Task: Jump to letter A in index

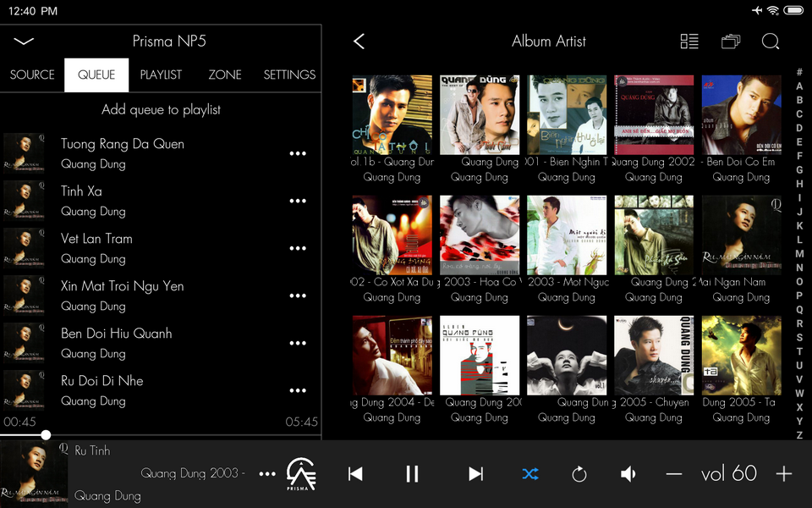Action: point(799,86)
